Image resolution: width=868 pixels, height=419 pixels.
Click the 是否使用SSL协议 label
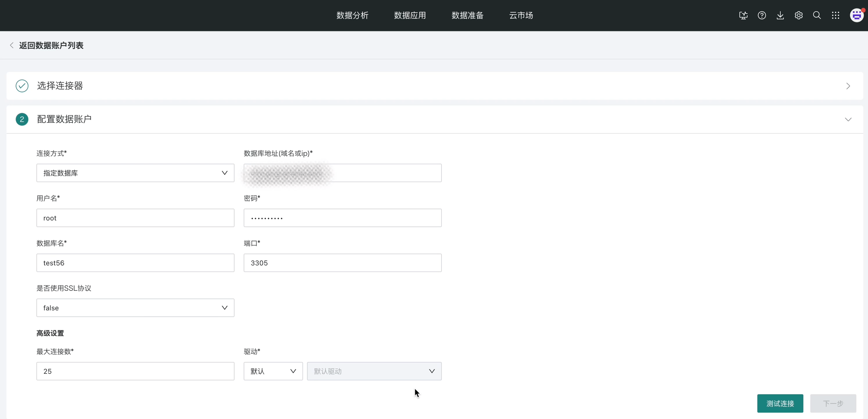point(64,288)
